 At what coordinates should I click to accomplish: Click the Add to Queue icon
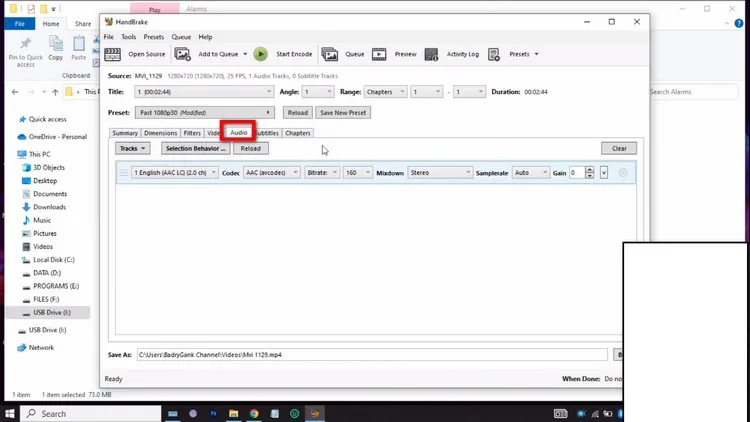click(x=183, y=54)
